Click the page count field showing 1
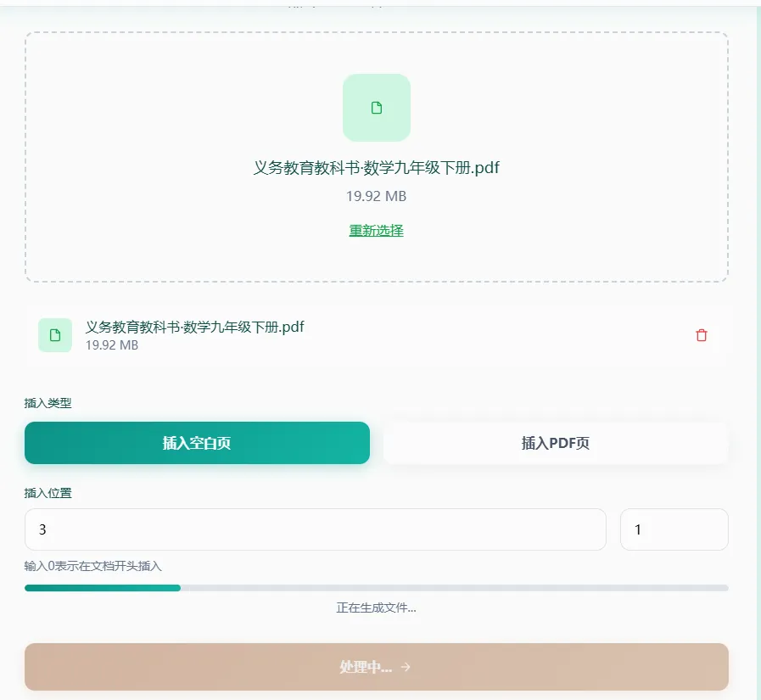 coord(674,529)
